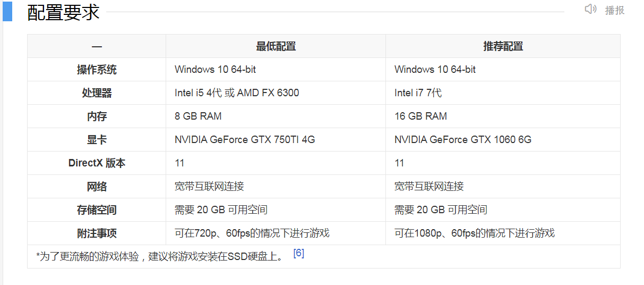Click the 操作系统 row label

pos(97,70)
